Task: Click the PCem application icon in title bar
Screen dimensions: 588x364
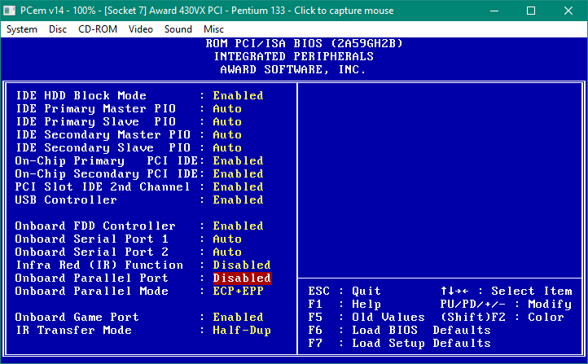Action: pyautogui.click(x=10, y=11)
